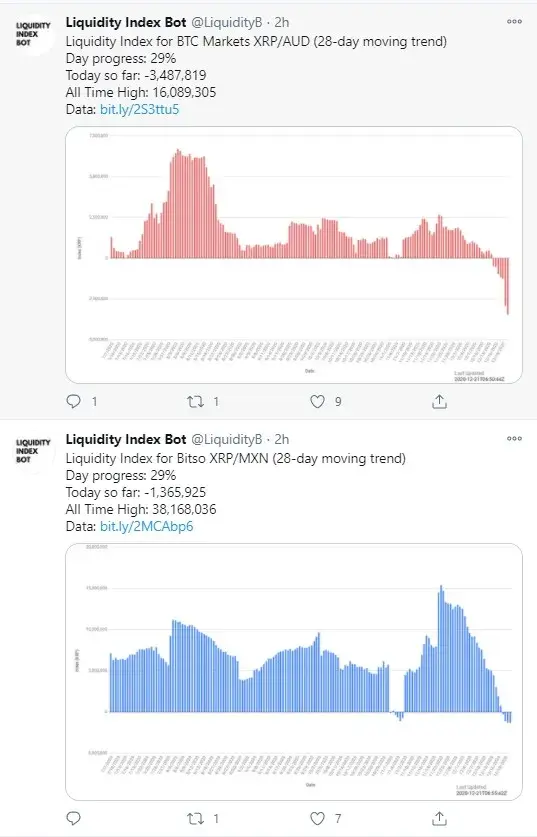Open the red XRP/AUD chart image
537x837 pixels.
tap(294, 255)
